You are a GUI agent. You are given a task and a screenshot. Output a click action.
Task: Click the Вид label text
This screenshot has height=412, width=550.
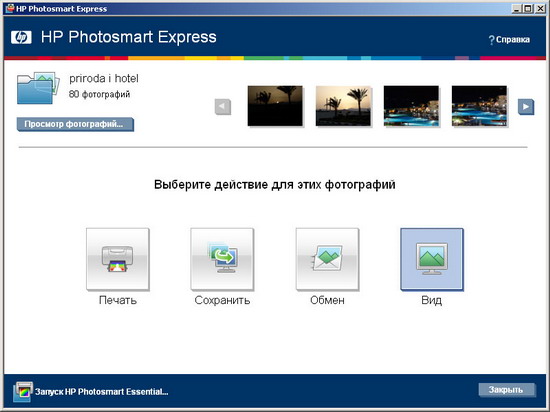431,300
